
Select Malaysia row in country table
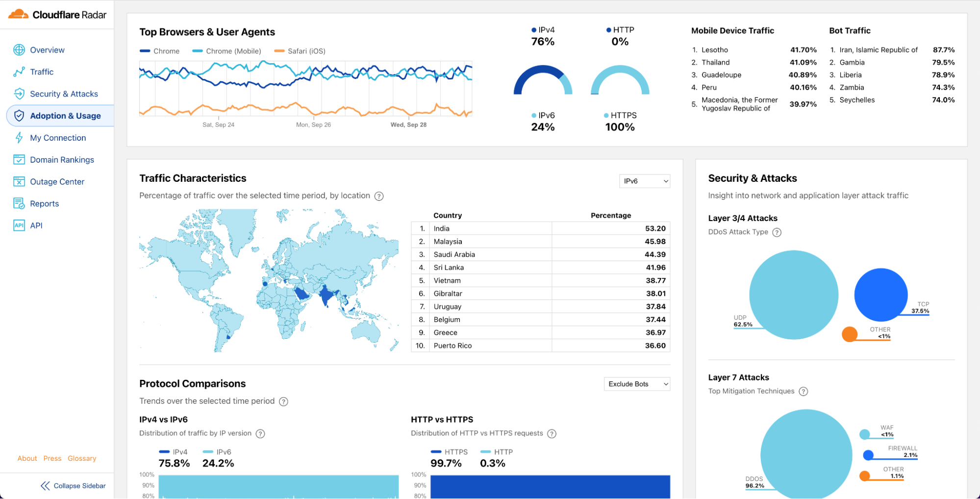click(x=541, y=242)
